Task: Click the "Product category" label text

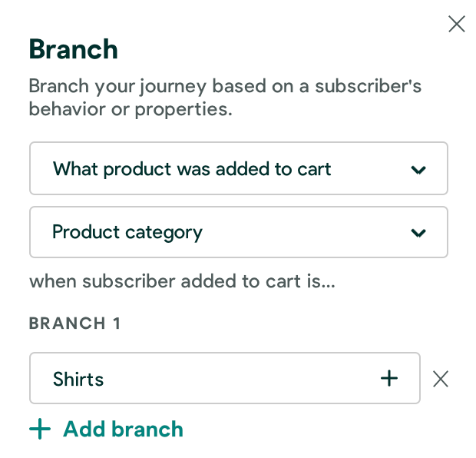Action: pos(127,232)
